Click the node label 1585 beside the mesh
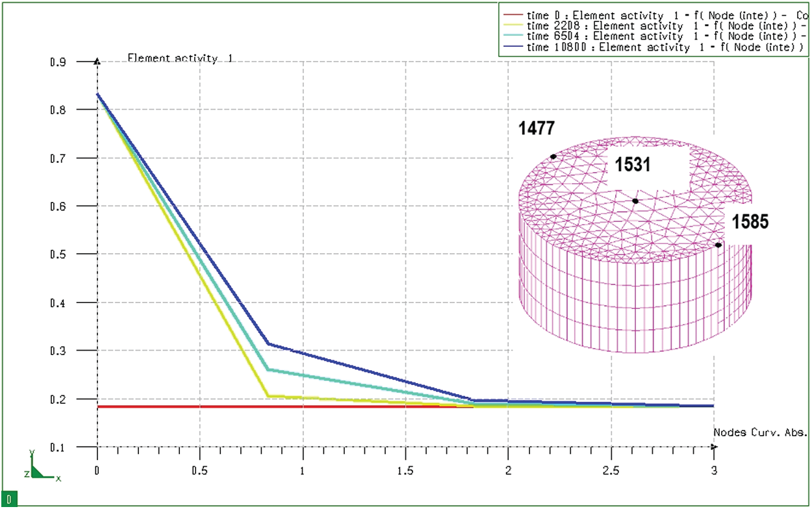 click(750, 222)
